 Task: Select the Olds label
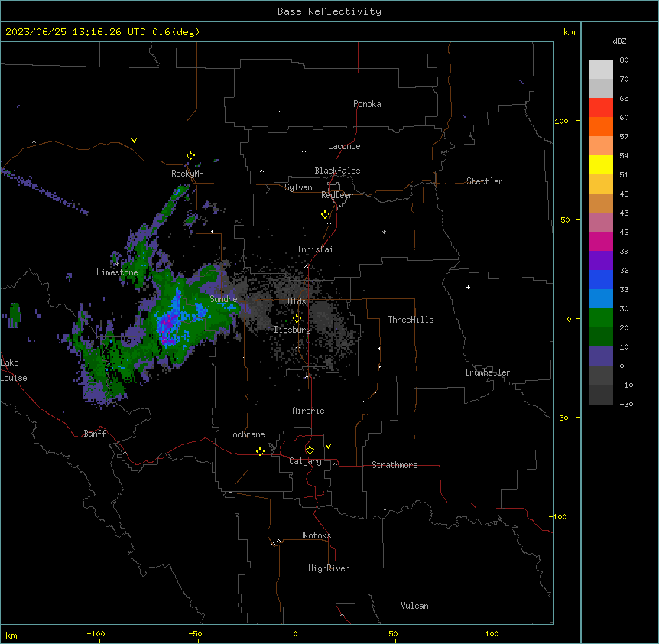click(297, 301)
